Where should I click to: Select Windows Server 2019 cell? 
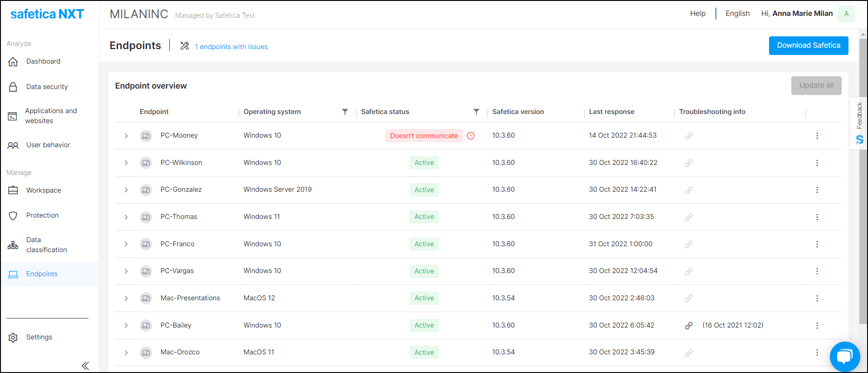tap(277, 189)
